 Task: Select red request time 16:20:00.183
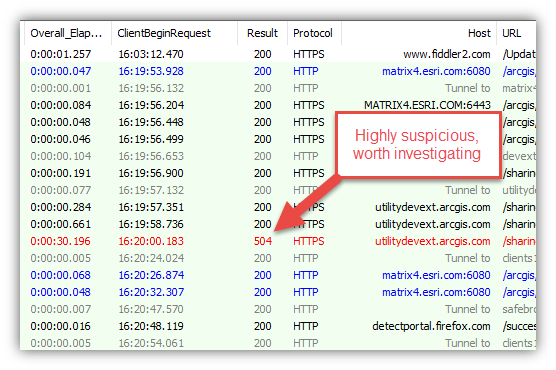point(151,242)
